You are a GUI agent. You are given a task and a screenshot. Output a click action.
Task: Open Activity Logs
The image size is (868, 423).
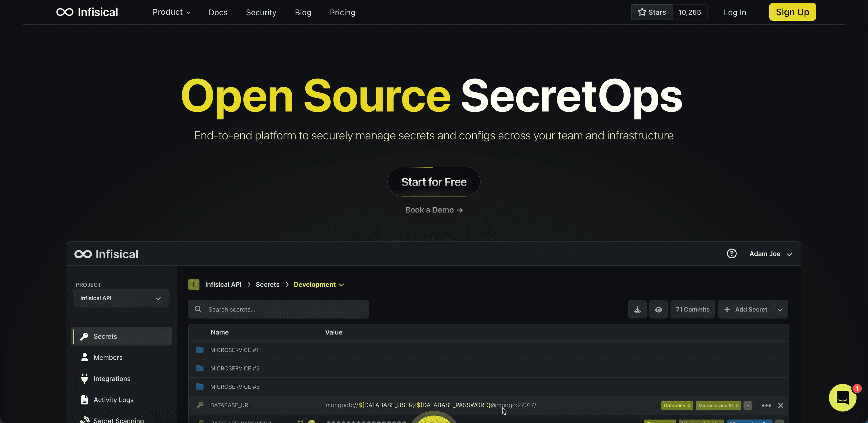[x=113, y=399]
